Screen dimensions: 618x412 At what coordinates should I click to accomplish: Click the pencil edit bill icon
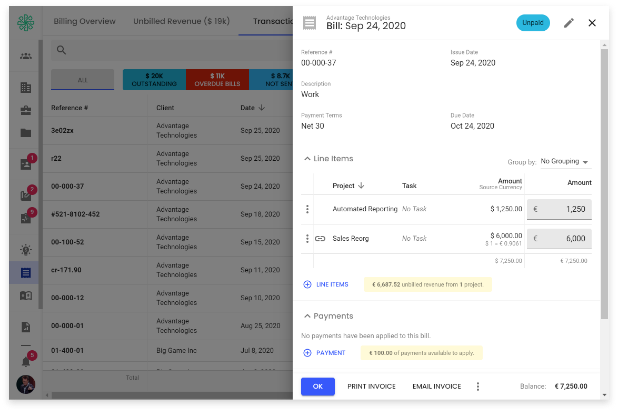[569, 23]
